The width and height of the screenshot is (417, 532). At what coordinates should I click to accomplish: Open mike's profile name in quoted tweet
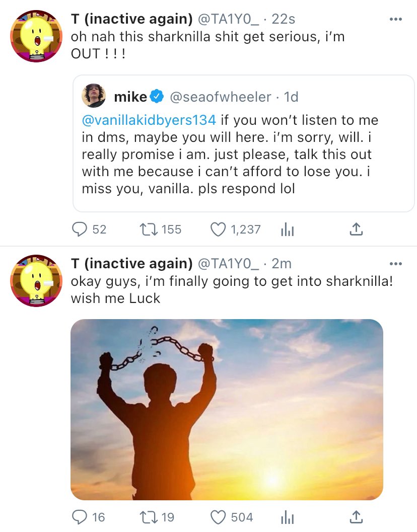[x=131, y=97]
